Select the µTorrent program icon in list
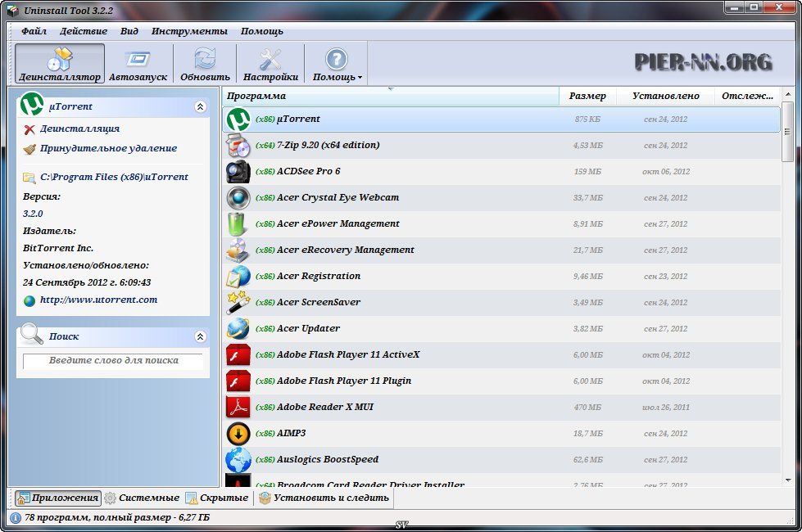This screenshot has width=802, height=532. 238,119
